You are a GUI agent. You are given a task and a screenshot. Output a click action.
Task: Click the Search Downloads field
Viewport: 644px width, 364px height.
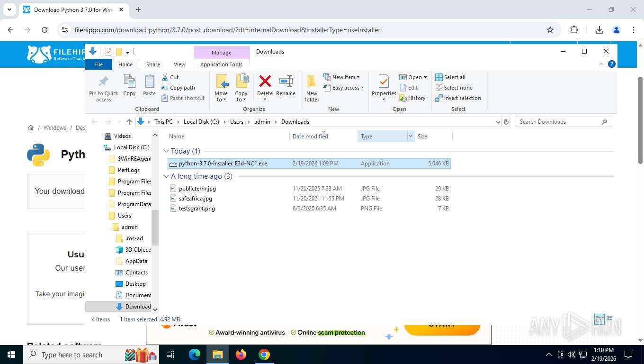[x=563, y=122]
